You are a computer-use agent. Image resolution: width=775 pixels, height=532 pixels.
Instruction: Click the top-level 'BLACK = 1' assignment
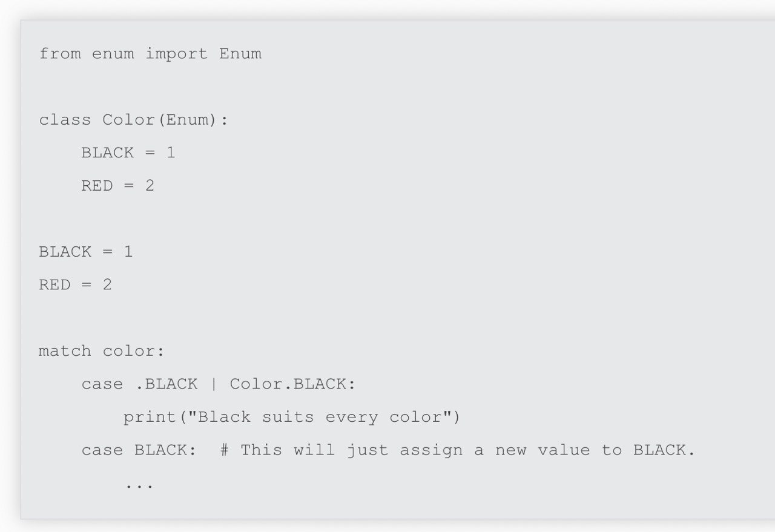(86, 252)
